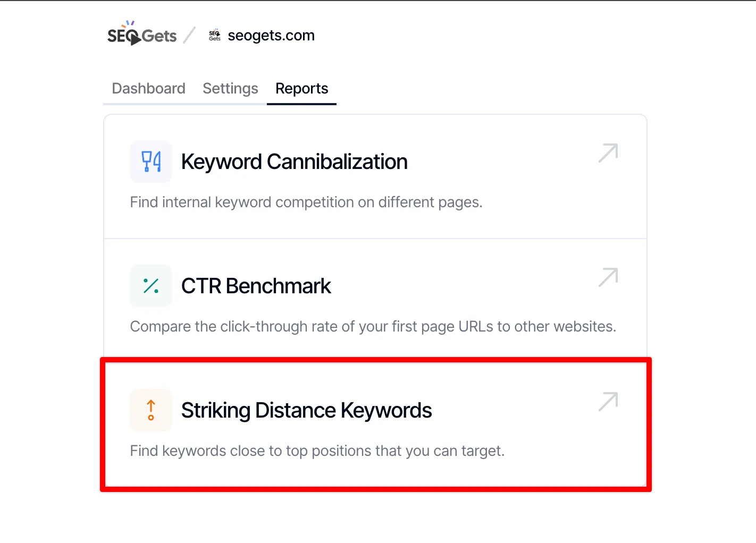The width and height of the screenshot is (756, 543).
Task: Open Striking Distance Keywords via its diagonal arrow
Action: (608, 402)
